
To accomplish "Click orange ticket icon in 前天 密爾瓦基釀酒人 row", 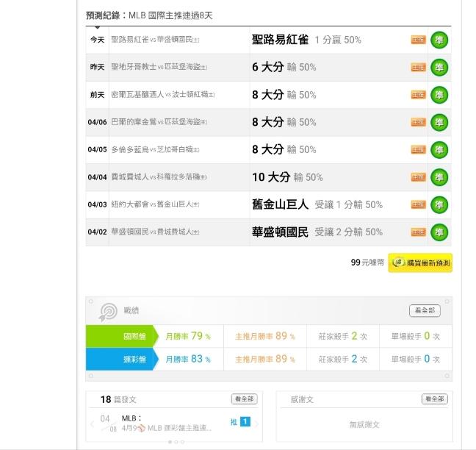I will pos(418,95).
